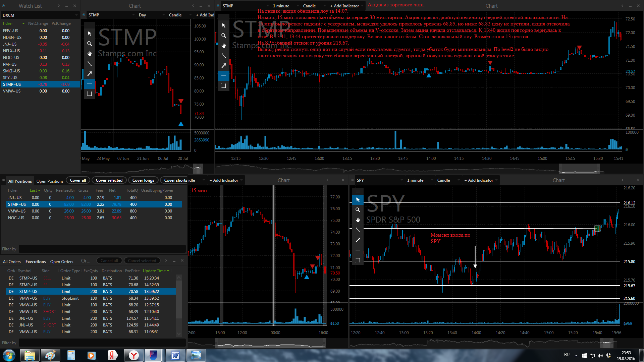This screenshot has height=362, width=644.
Task: Toggle link indicator beside SPY symbol
Action: (352, 180)
